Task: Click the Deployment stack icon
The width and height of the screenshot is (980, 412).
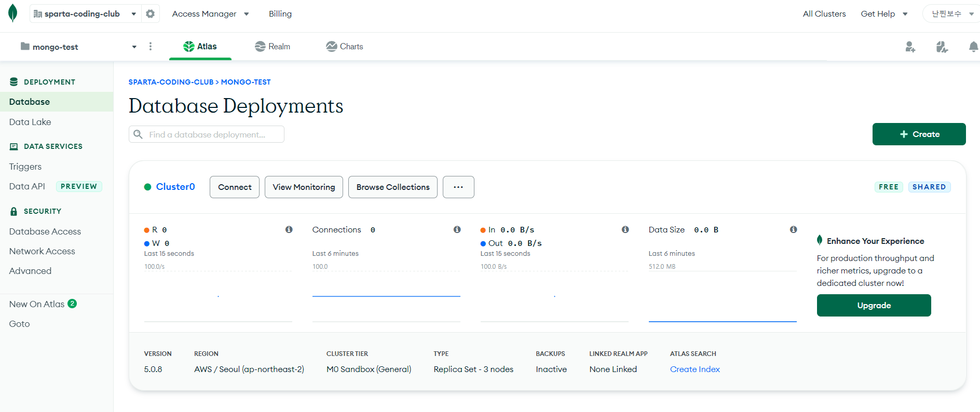Action: click(14, 82)
